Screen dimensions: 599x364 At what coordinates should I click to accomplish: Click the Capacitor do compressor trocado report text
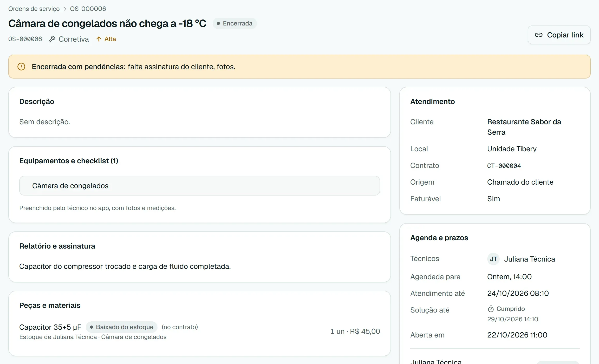coord(125,266)
